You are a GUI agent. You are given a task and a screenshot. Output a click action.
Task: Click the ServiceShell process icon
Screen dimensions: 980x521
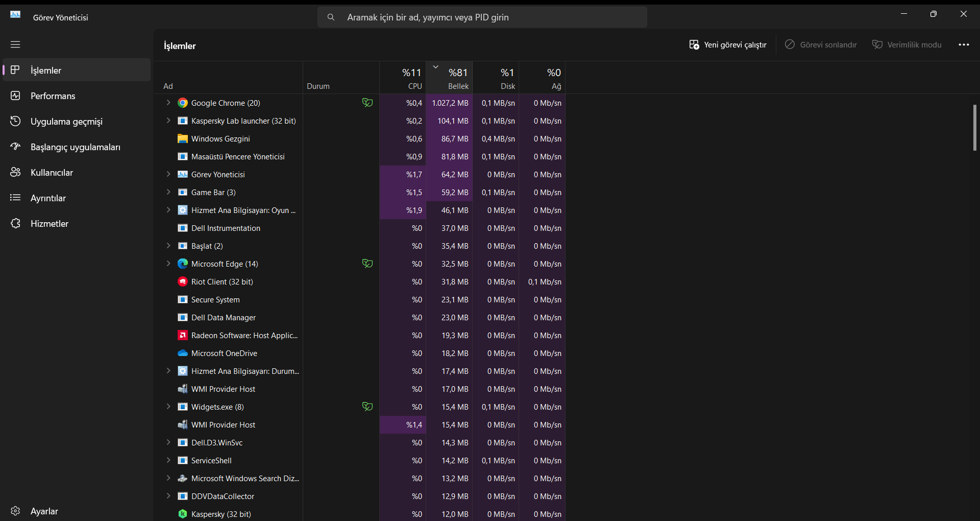pyautogui.click(x=183, y=460)
